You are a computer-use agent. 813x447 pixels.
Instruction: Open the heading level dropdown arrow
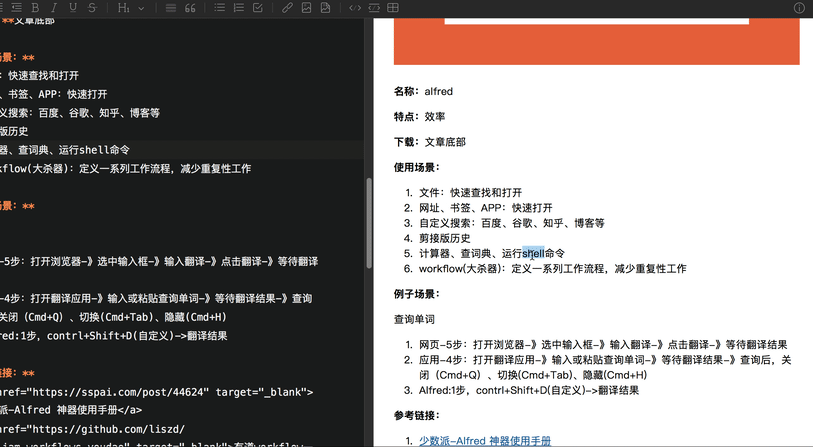tap(141, 8)
